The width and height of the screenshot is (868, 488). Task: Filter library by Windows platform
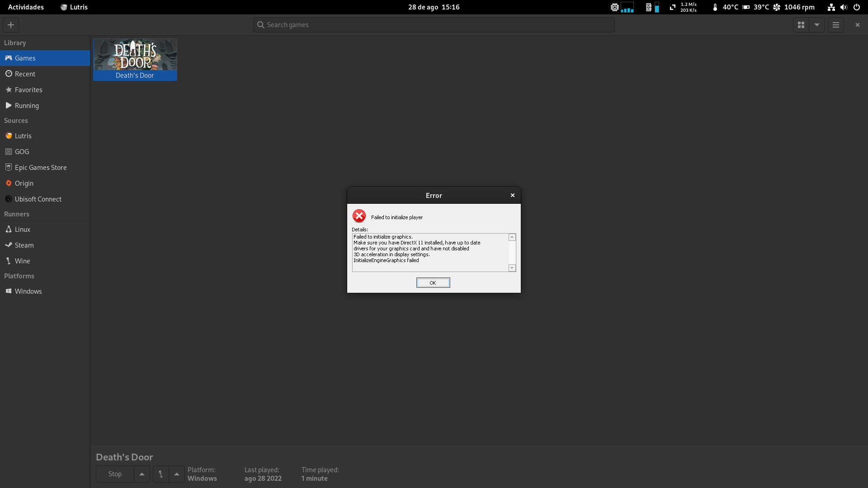28,291
